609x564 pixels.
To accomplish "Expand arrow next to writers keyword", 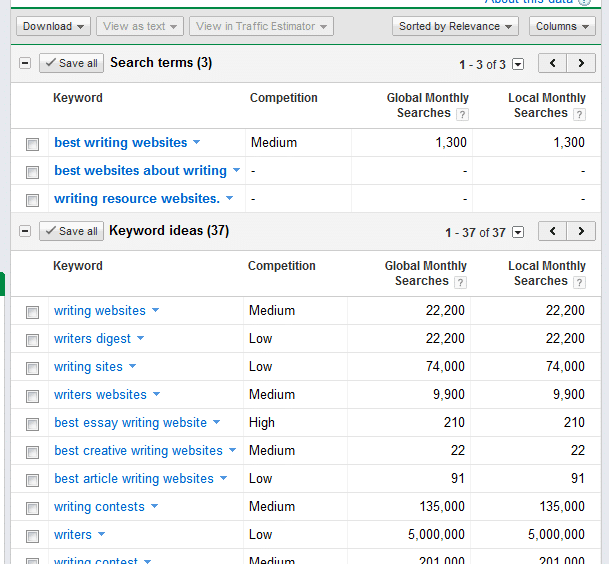I will pyautogui.click(x=101, y=534).
